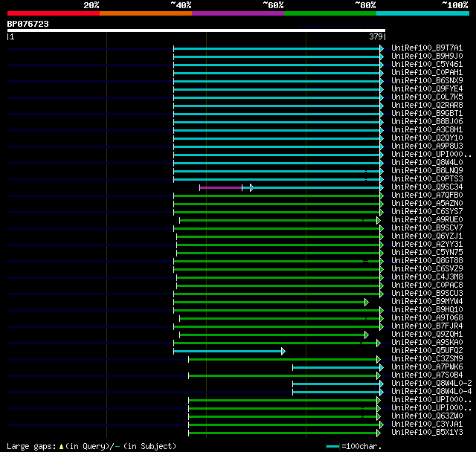Click the cyan ~100% legend segment
This screenshot has width=476, height=452.
[x=422, y=13]
